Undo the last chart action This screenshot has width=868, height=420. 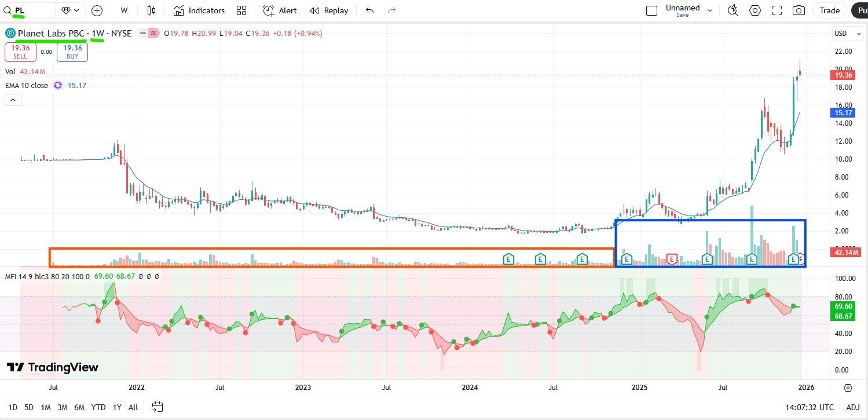370,10
